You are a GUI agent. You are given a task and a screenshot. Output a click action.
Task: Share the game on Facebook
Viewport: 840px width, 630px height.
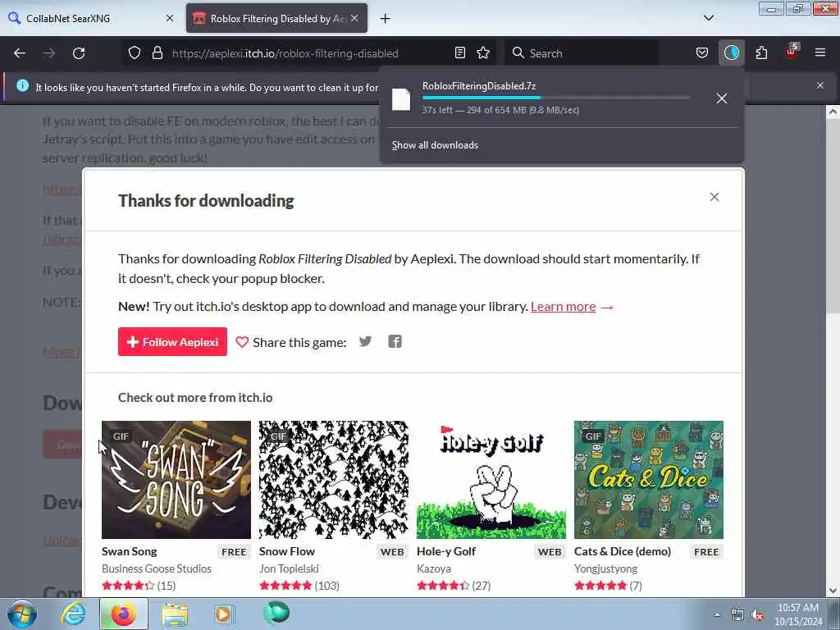click(x=395, y=341)
